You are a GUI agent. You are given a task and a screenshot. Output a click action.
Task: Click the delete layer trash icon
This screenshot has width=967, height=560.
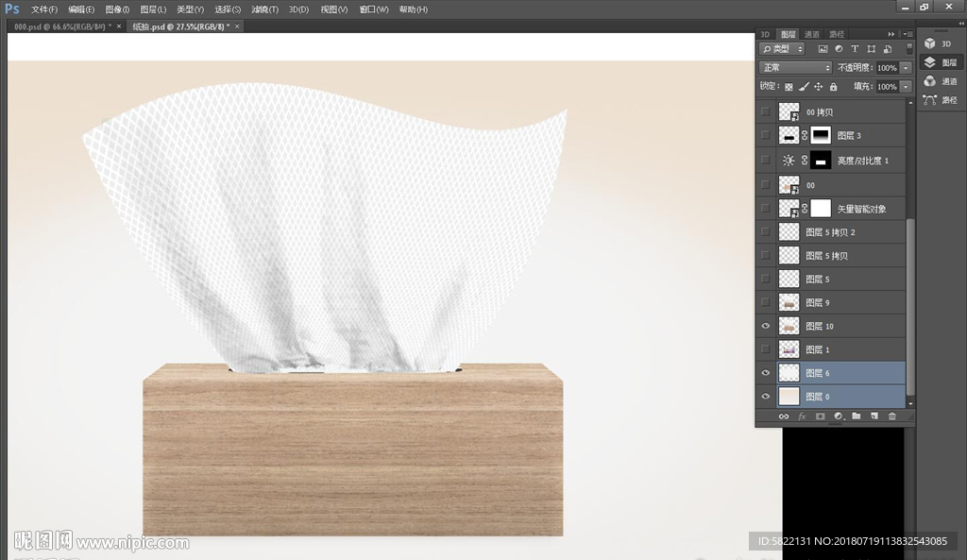[x=892, y=416]
